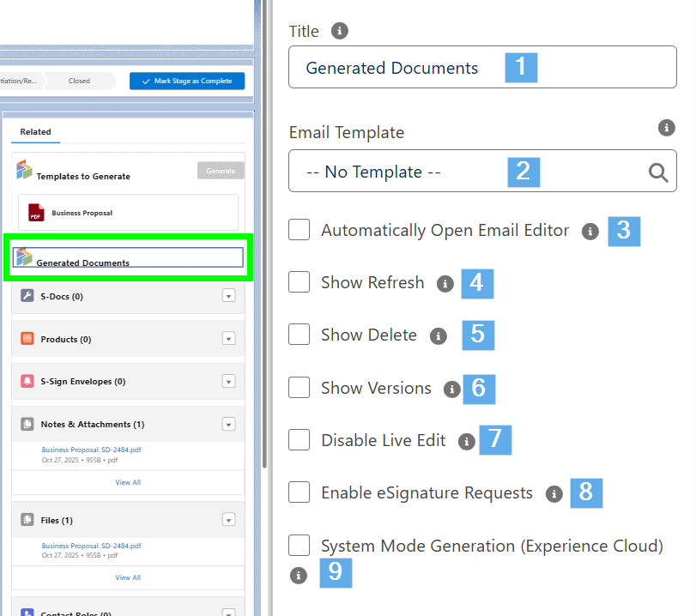The image size is (696, 616).
Task: Enable Automatically Open Email Editor checkbox
Action: pyautogui.click(x=300, y=230)
